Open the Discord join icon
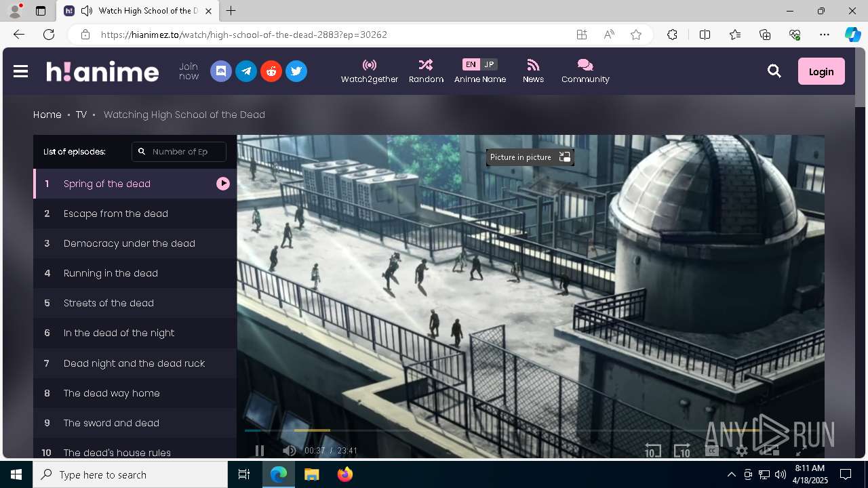 coord(221,71)
